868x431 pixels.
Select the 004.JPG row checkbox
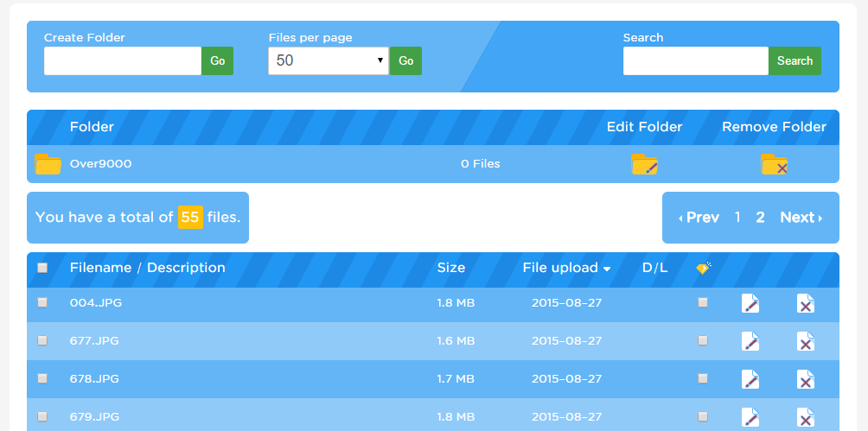click(x=42, y=302)
